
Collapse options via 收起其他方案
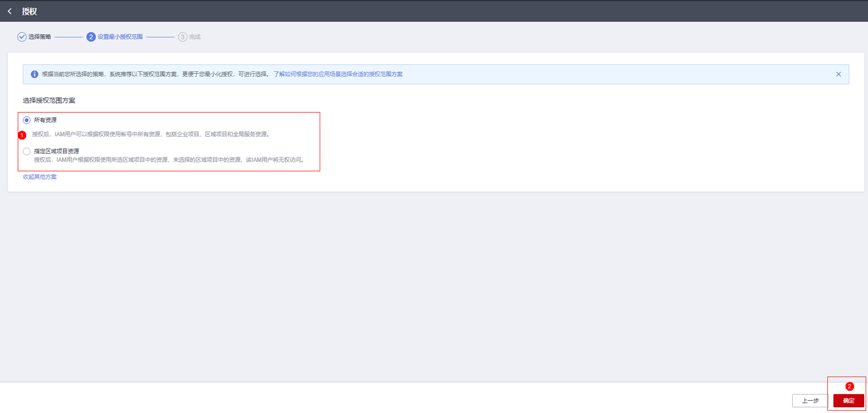click(40, 177)
